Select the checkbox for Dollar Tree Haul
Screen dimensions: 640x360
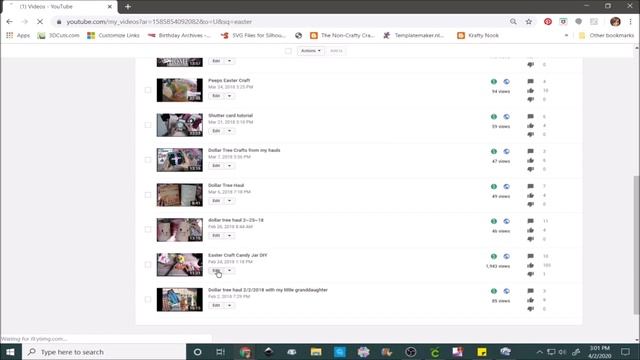pyautogui.click(x=148, y=195)
